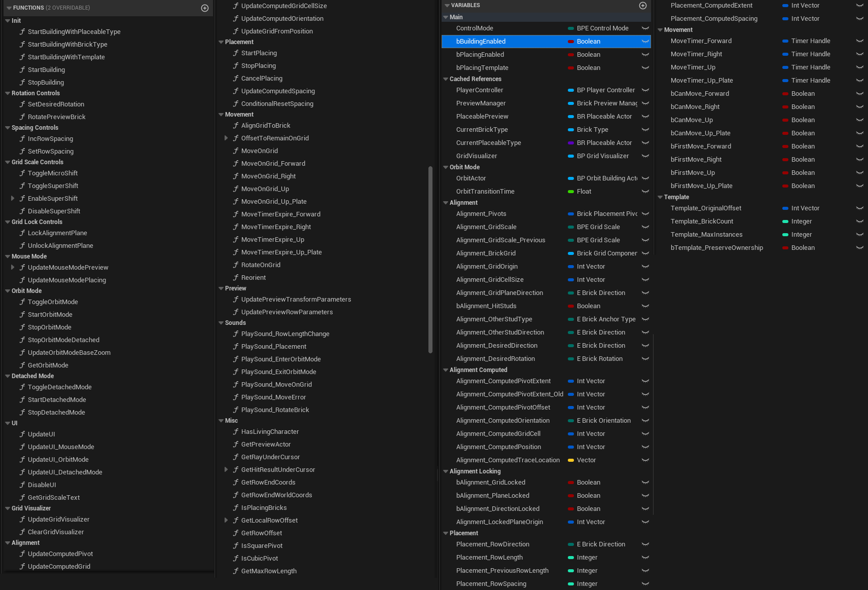The width and height of the screenshot is (868, 590).
Task: Open the type dropdown chevron on ControlMode
Action: coord(645,28)
